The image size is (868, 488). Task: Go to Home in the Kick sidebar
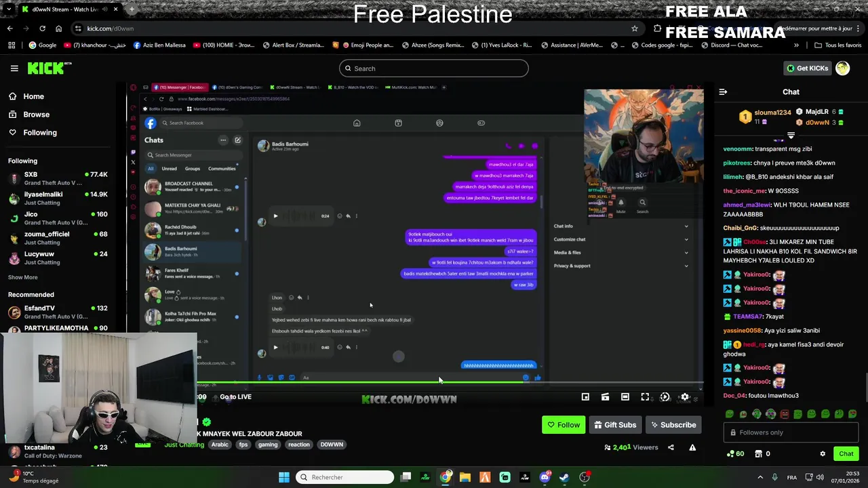[x=33, y=96]
